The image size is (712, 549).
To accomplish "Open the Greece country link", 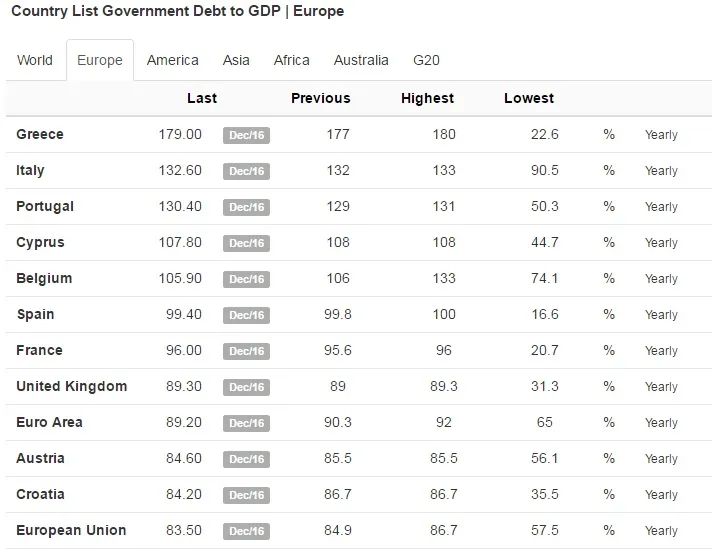I will (x=40, y=134).
